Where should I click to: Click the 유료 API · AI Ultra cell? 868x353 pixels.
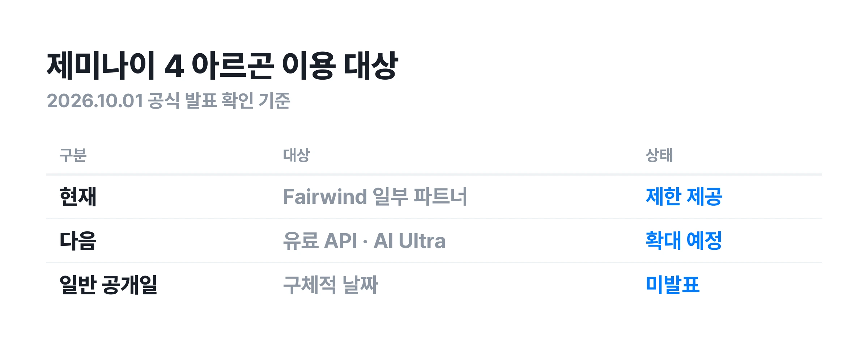click(x=364, y=241)
